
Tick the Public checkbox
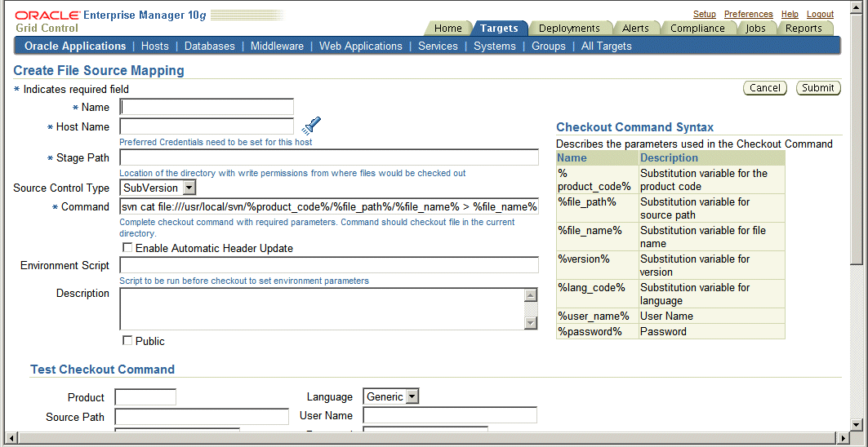[127, 341]
